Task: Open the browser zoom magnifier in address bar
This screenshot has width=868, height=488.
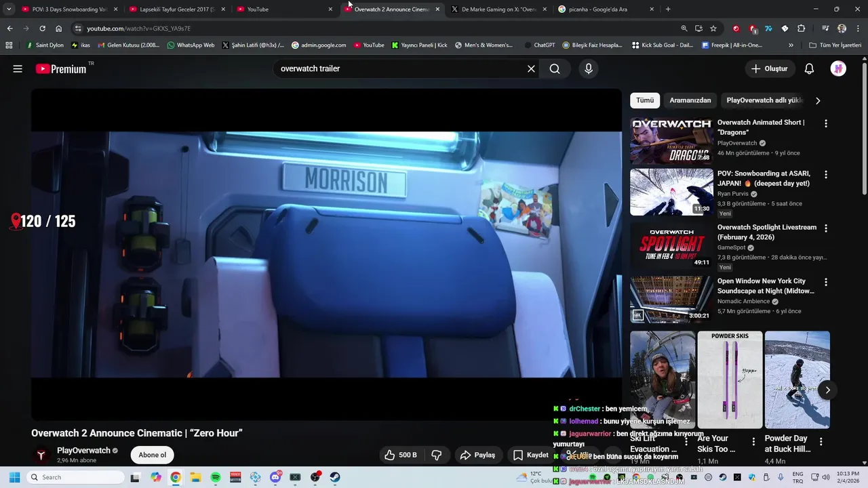Action: click(684, 28)
